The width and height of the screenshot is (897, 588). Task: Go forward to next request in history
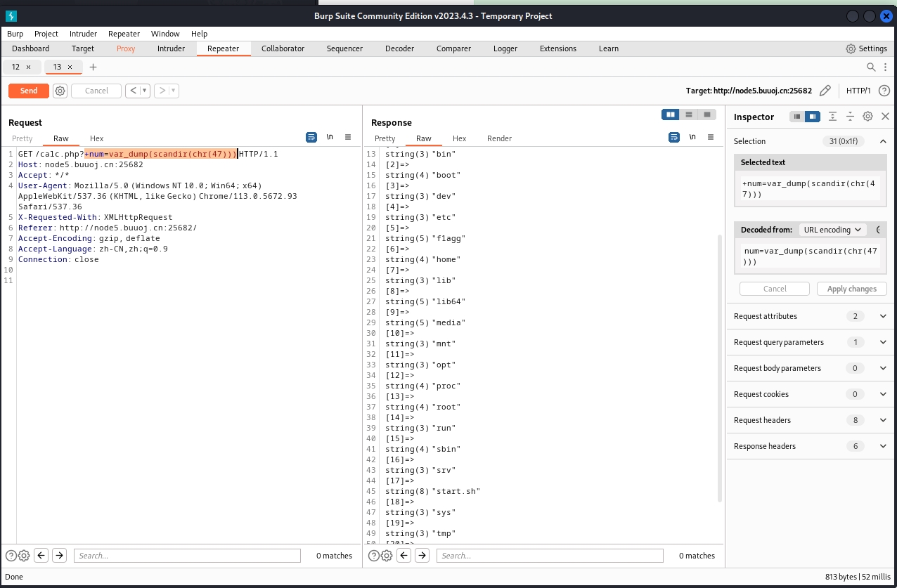click(162, 91)
